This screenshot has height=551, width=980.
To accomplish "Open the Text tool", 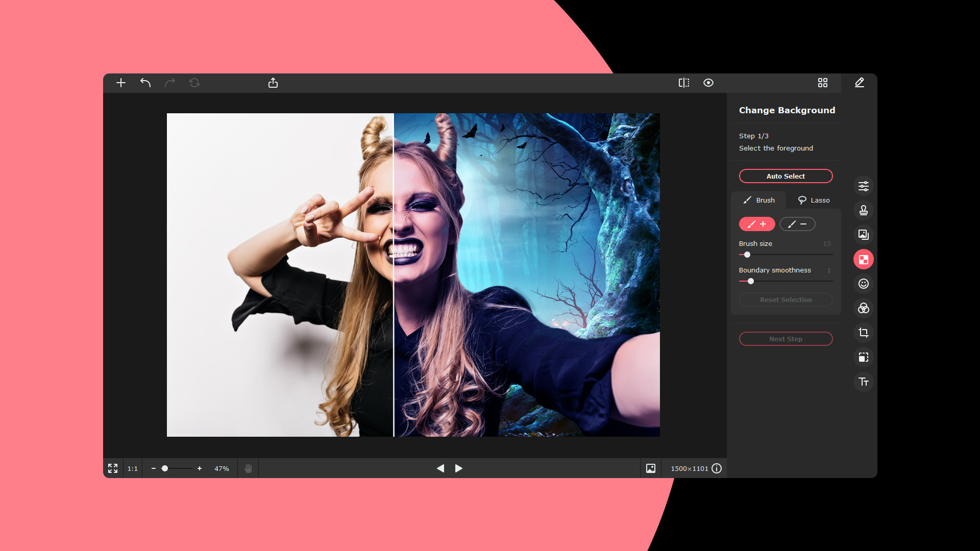I will click(x=864, y=382).
